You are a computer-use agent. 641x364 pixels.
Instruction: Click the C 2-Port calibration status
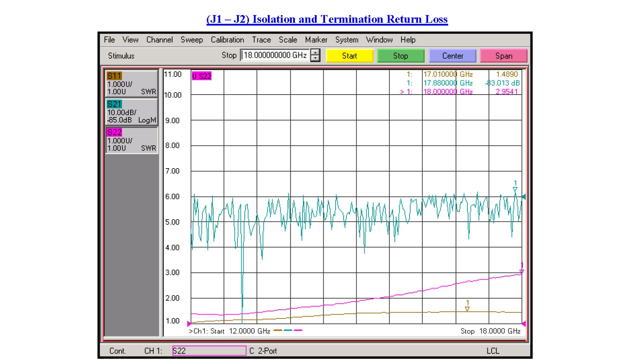click(263, 351)
